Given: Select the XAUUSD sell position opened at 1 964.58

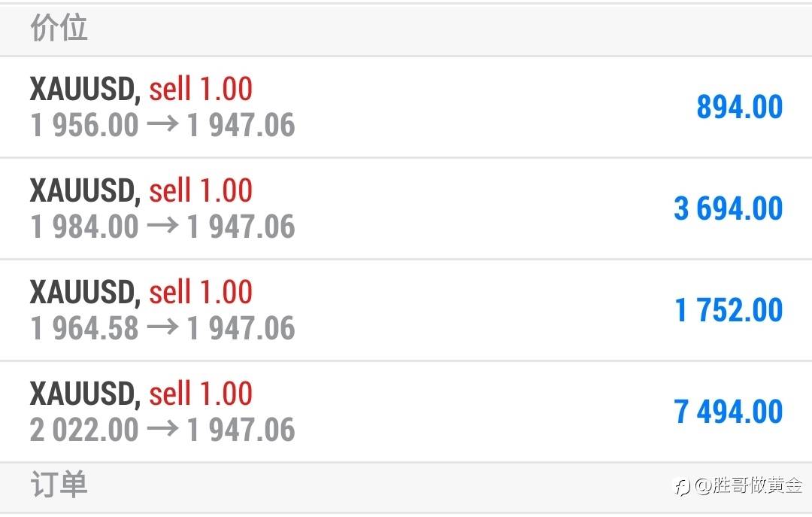Looking at the screenshot, I should click(x=406, y=310).
